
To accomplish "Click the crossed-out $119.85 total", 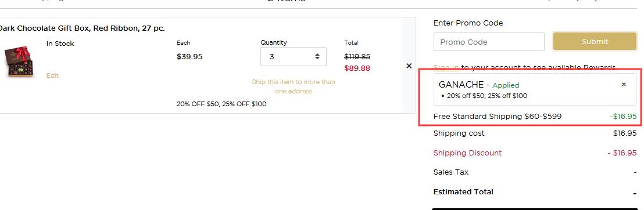I will point(357,57).
